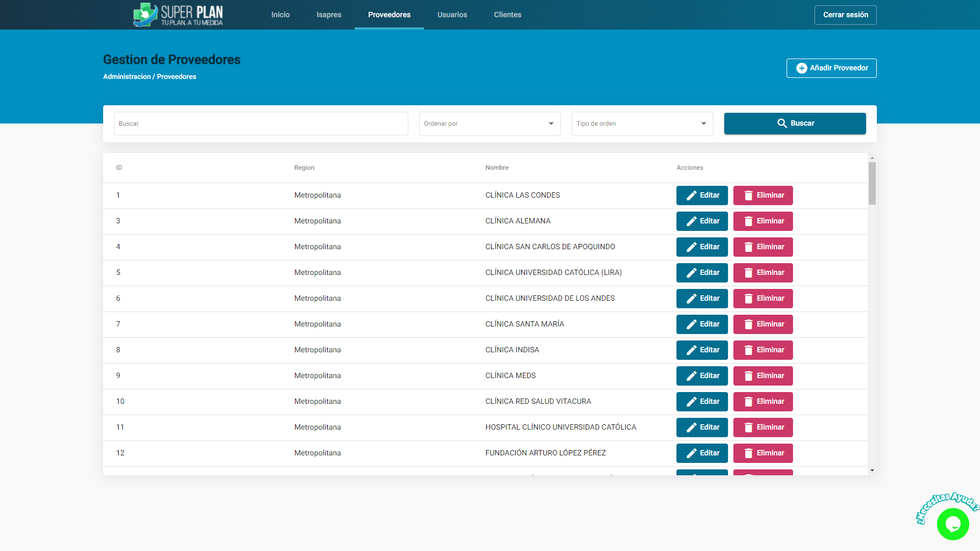Go to the Isapres section
This screenshot has height=551, width=980.
click(329, 15)
